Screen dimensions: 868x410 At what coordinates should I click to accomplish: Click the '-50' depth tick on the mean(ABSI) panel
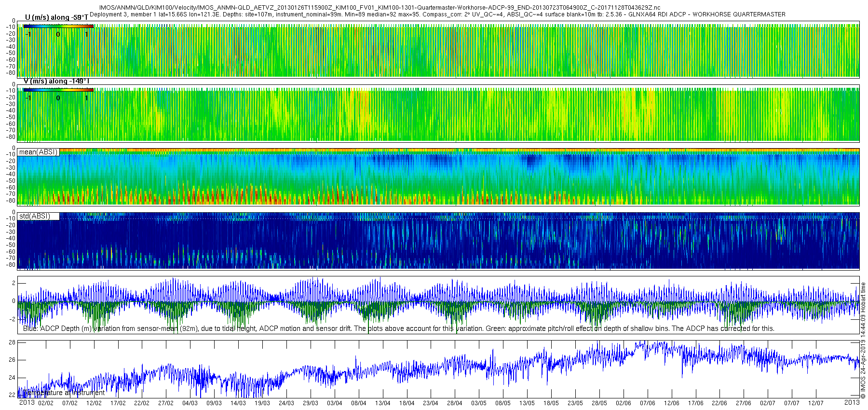[x=11, y=181]
